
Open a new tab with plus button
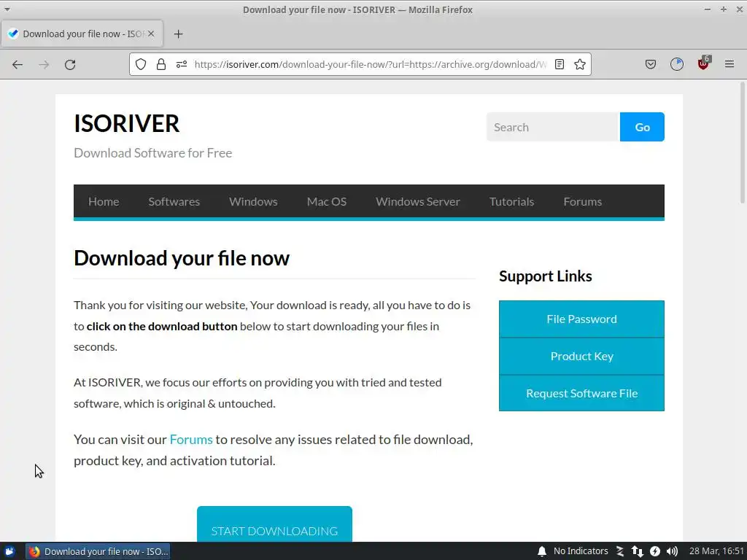tap(178, 34)
